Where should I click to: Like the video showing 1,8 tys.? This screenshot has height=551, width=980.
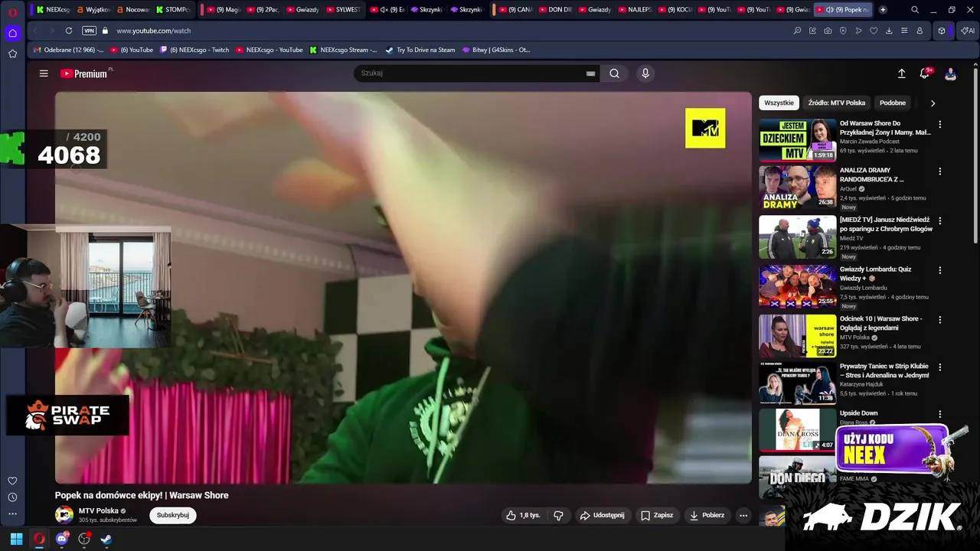pos(523,515)
